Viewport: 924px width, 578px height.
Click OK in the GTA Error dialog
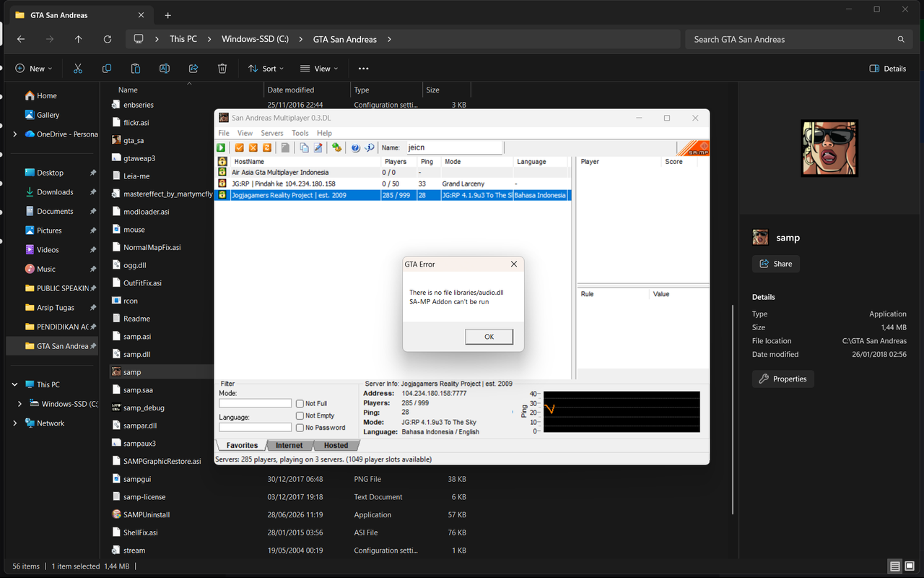pos(489,337)
